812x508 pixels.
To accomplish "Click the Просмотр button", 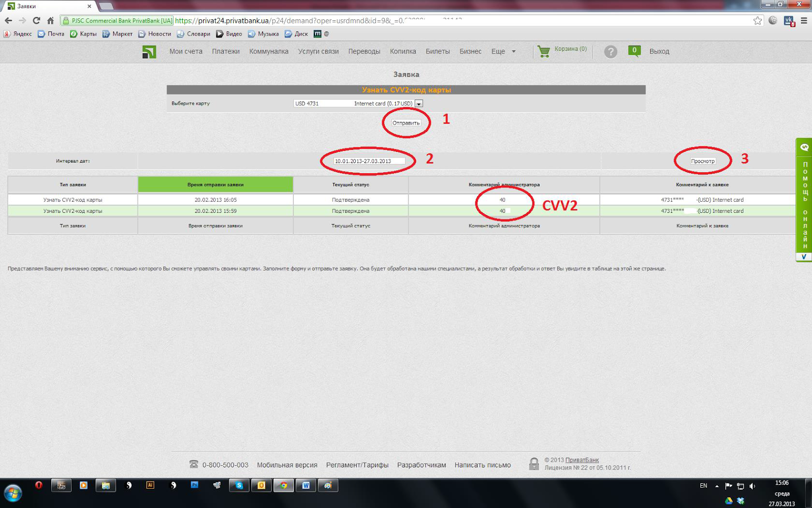I will click(703, 161).
